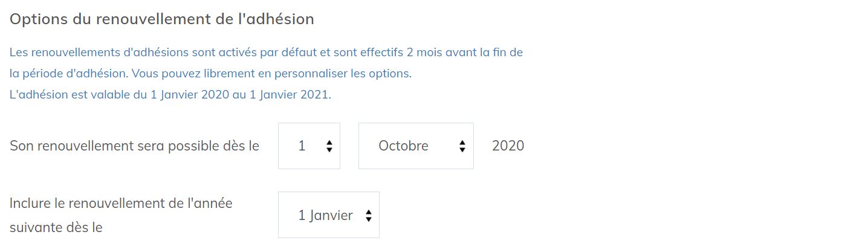The height and width of the screenshot is (249, 868).
Task: Click the words suivante dès le in the label
Action: [56, 227]
